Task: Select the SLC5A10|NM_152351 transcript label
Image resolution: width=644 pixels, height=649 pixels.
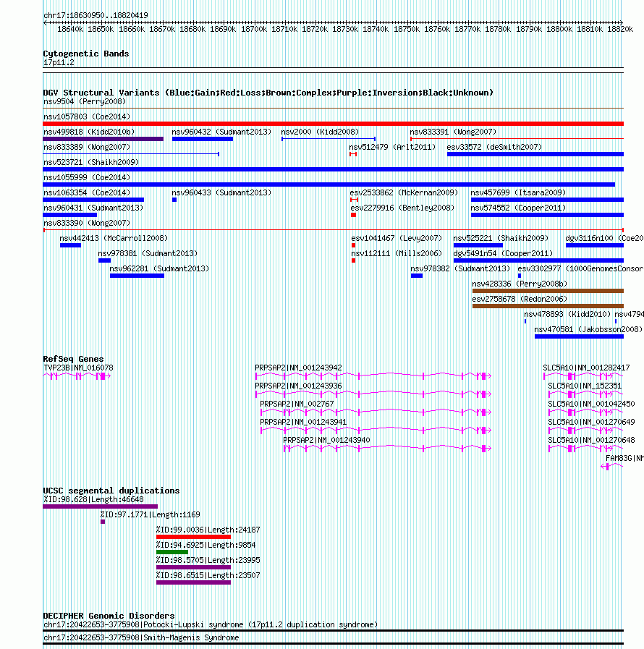Action: tap(585, 386)
